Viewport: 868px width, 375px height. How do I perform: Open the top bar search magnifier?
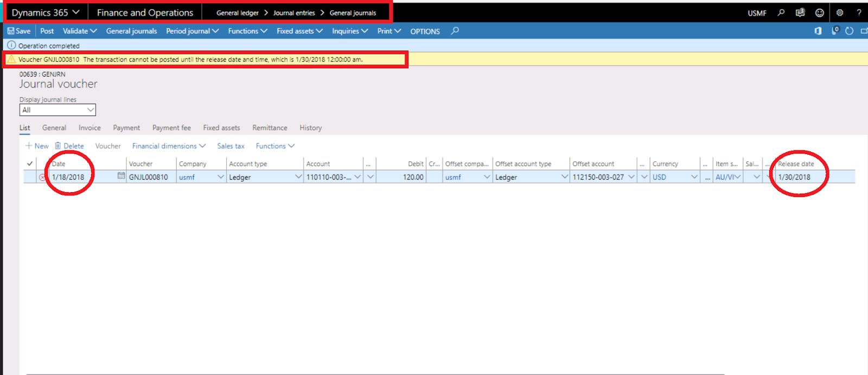click(781, 12)
